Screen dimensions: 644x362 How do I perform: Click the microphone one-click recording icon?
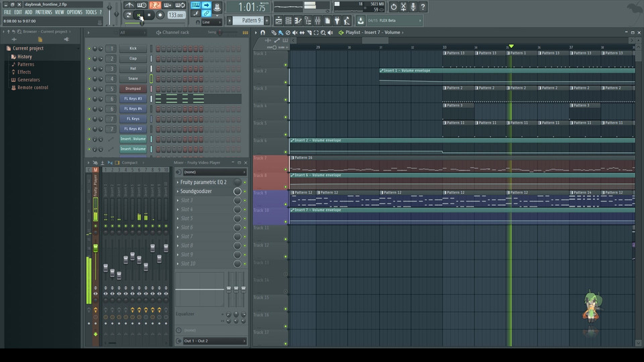(413, 7)
